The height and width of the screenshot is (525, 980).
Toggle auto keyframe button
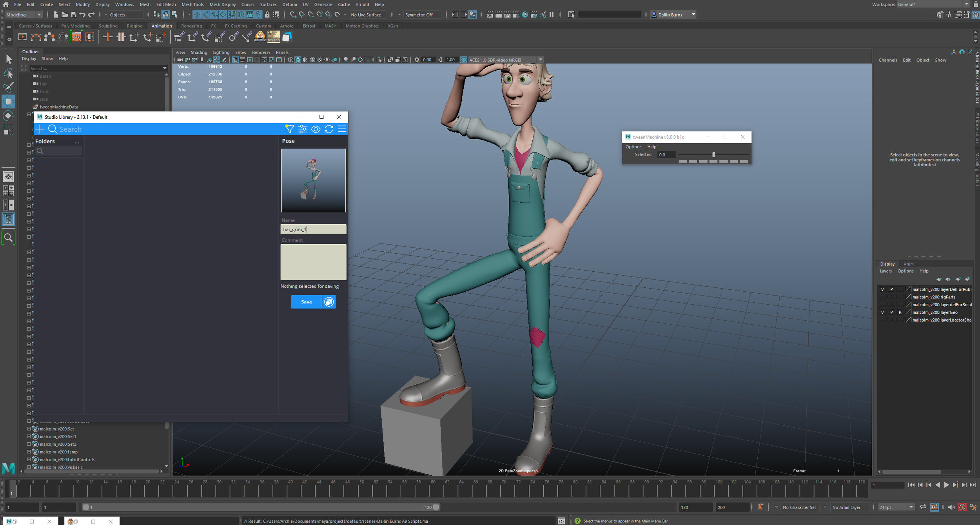(x=962, y=507)
